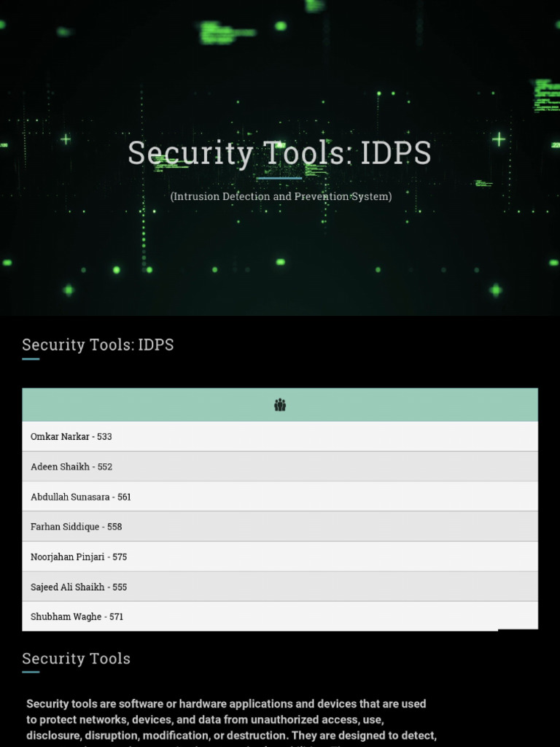Click the paragraph starting "Security tools are software"

click(x=231, y=719)
